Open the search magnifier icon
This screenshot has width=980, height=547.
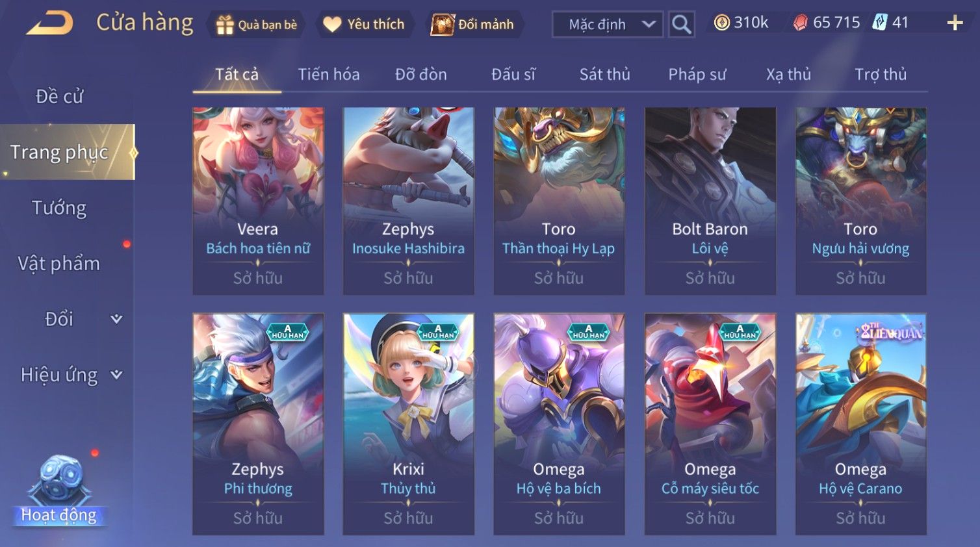[681, 25]
